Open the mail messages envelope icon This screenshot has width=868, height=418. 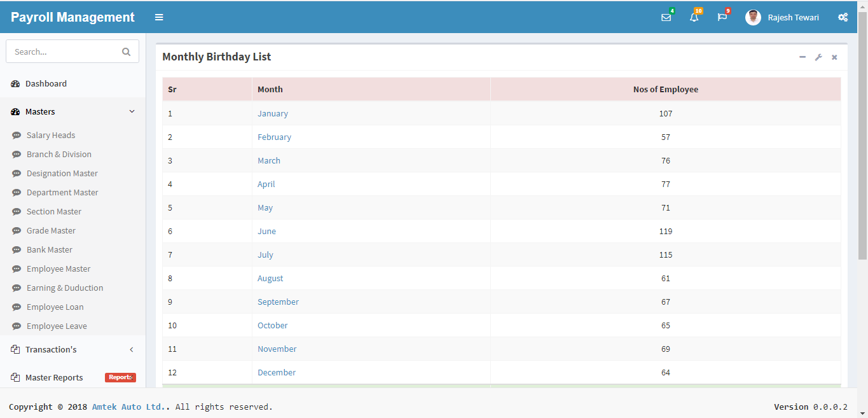666,17
